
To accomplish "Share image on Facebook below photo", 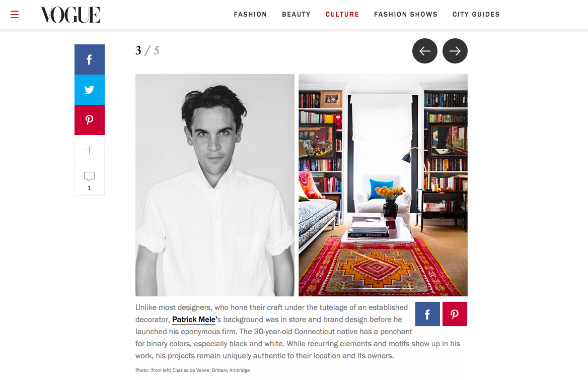I will [x=427, y=314].
